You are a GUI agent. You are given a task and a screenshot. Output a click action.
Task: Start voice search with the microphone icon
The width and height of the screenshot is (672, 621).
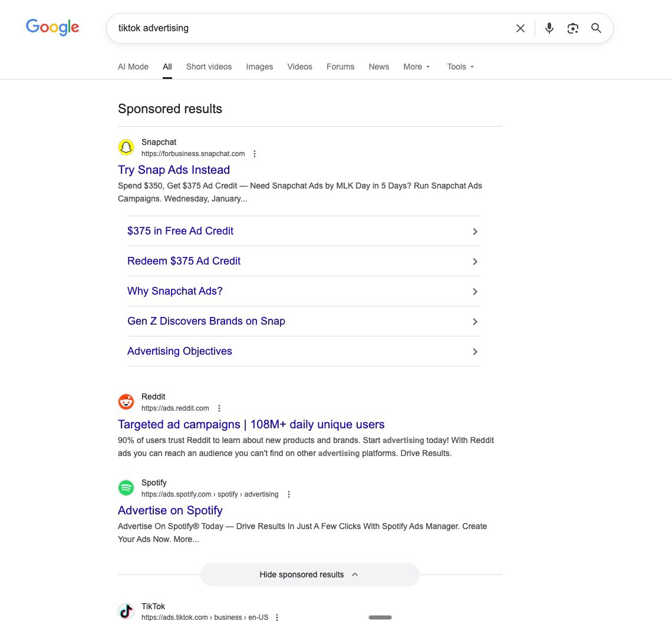click(x=549, y=28)
